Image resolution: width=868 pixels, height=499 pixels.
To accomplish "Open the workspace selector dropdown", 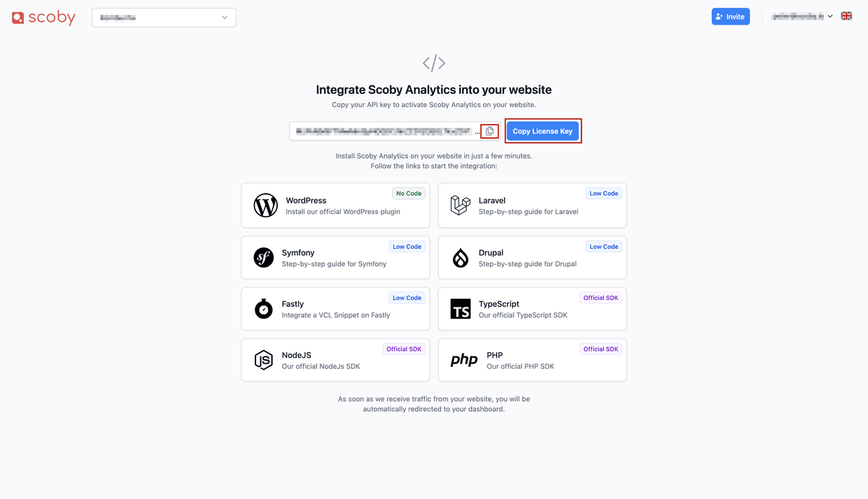I will [x=164, y=17].
